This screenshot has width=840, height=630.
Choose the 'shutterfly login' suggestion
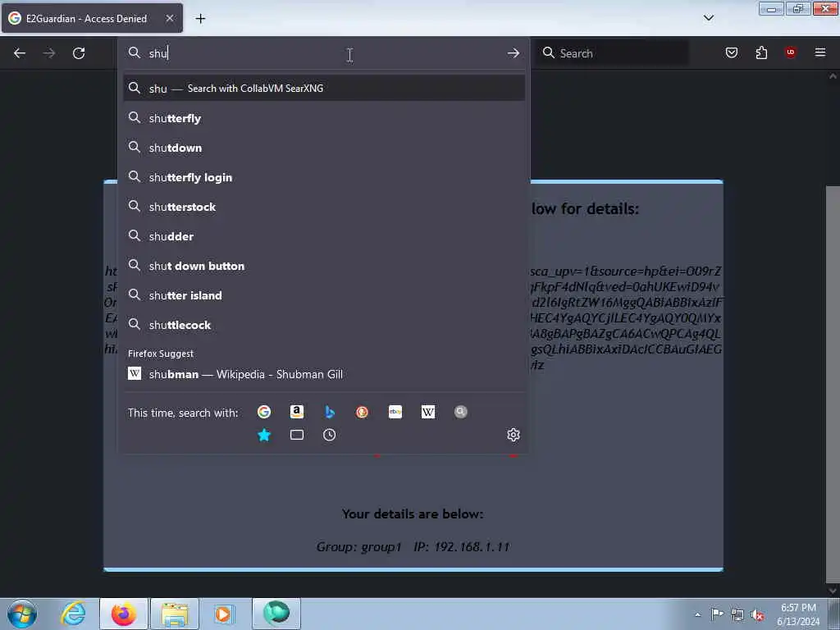(324, 177)
